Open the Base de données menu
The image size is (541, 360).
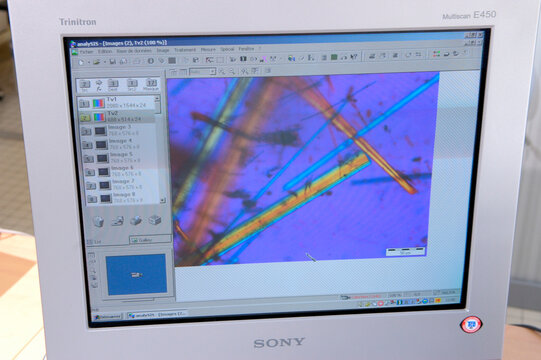134,51
